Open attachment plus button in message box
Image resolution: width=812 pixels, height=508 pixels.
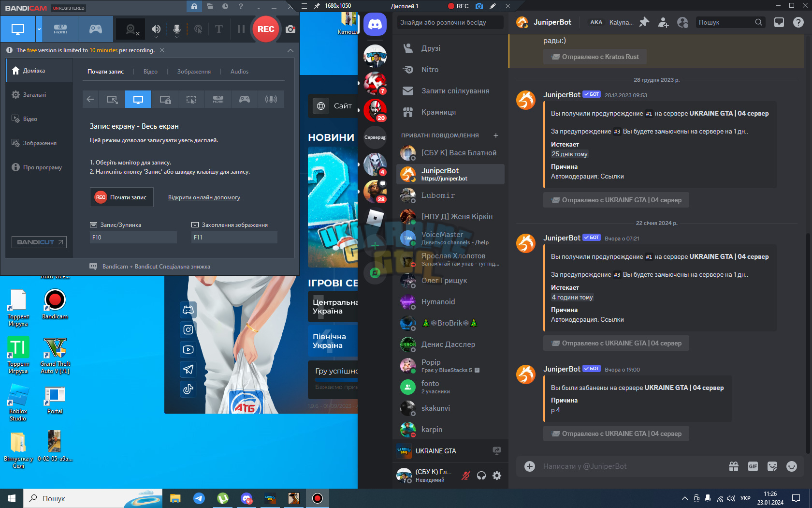pyautogui.click(x=530, y=466)
